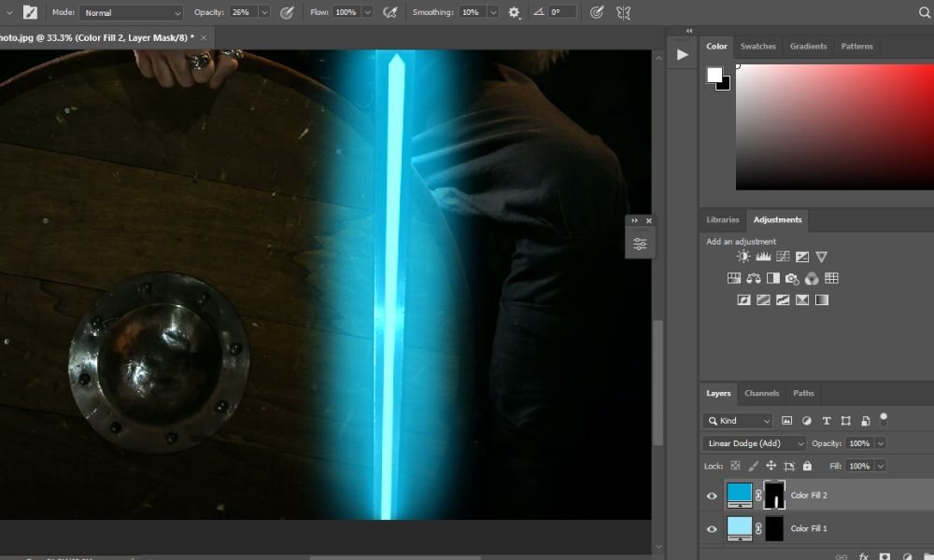Add a Photo Filter adjustment
934x560 pixels.
tap(792, 278)
